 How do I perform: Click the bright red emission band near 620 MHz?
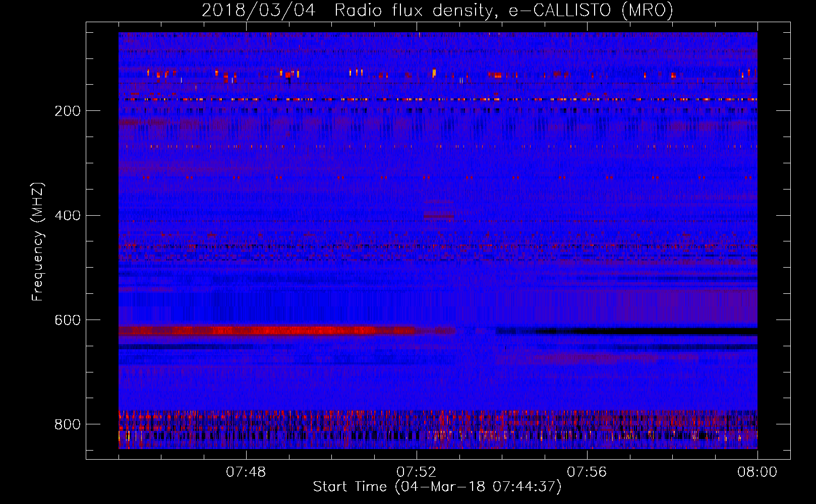286,331
